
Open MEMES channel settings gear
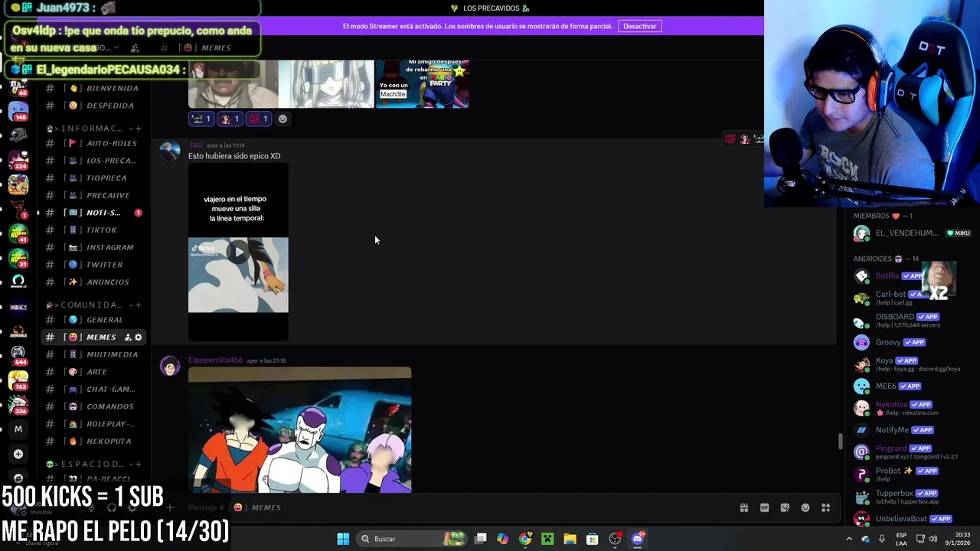click(139, 337)
